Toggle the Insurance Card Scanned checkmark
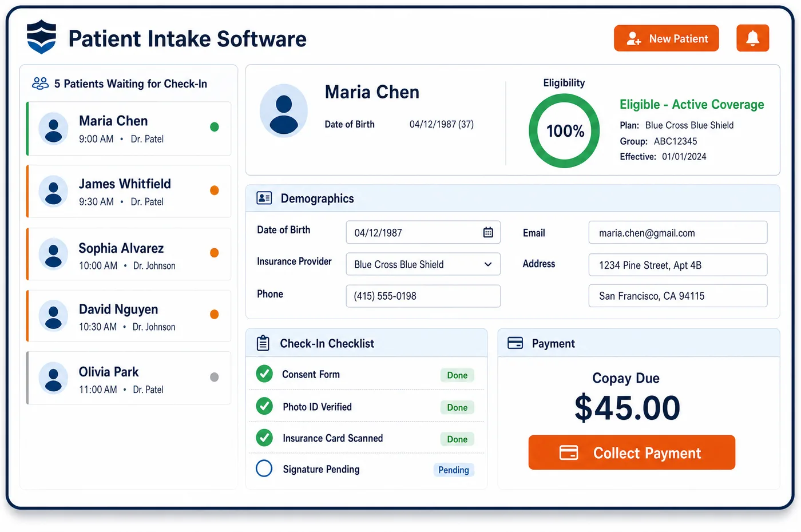 pyautogui.click(x=264, y=438)
